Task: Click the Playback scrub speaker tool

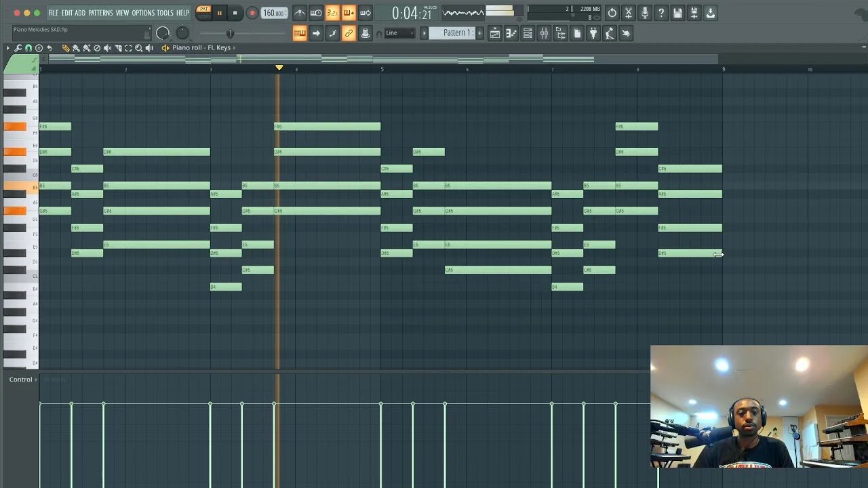Action: (x=149, y=48)
